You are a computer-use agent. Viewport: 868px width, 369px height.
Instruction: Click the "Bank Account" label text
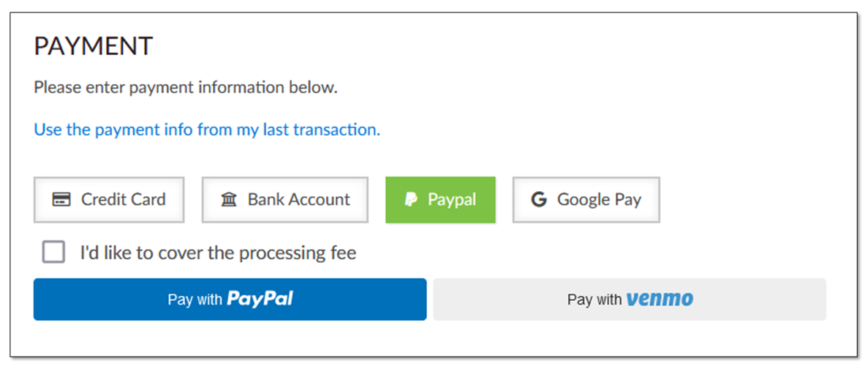[x=299, y=199]
